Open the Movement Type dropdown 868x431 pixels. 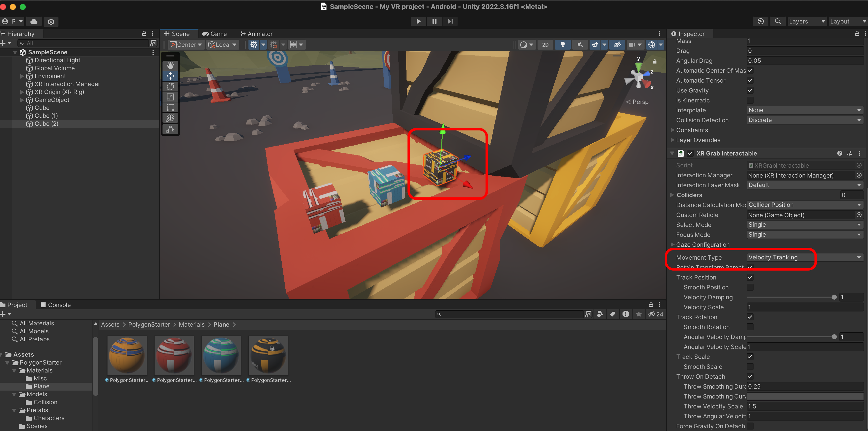(x=804, y=257)
